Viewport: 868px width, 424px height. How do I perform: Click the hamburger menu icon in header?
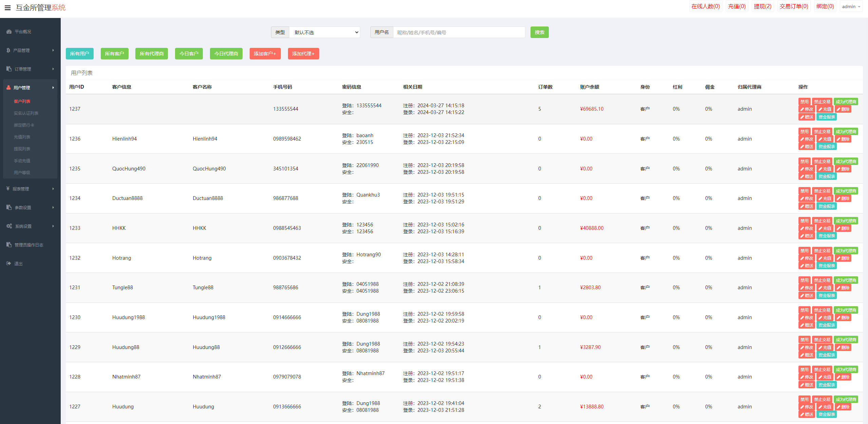tap(7, 7)
